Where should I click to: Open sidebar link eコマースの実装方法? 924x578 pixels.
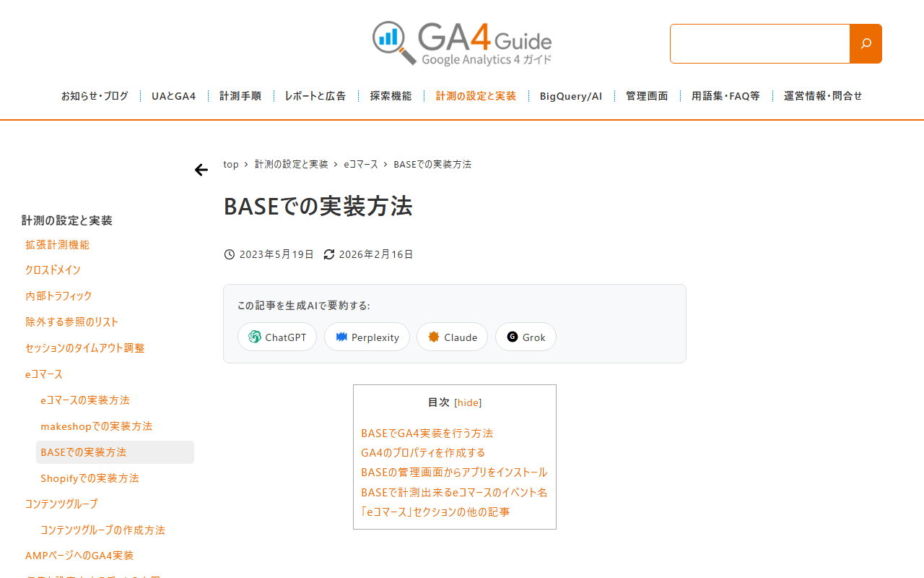pos(85,400)
